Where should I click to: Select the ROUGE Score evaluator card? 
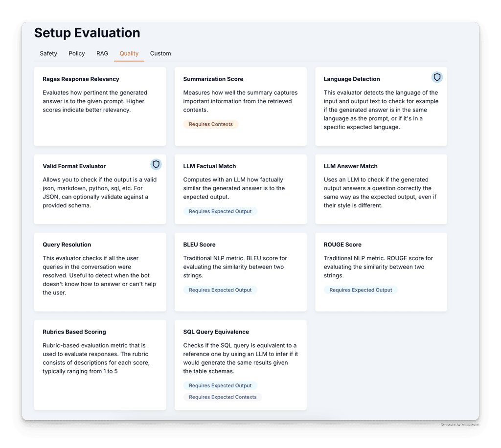tap(381, 272)
